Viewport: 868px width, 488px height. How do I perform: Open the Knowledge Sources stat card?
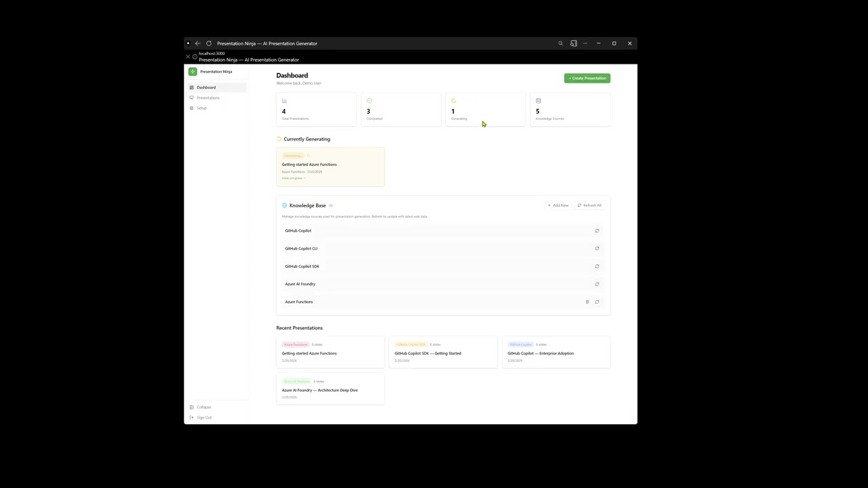click(570, 109)
